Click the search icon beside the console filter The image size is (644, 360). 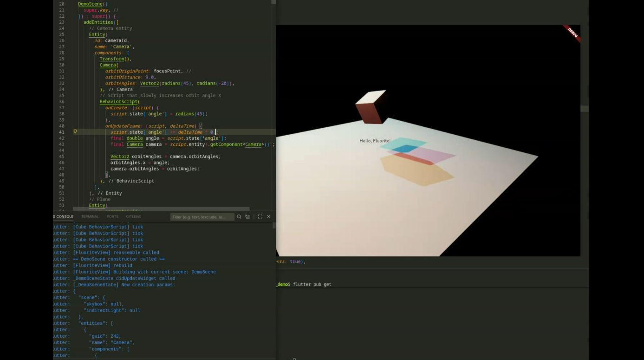tap(239, 217)
